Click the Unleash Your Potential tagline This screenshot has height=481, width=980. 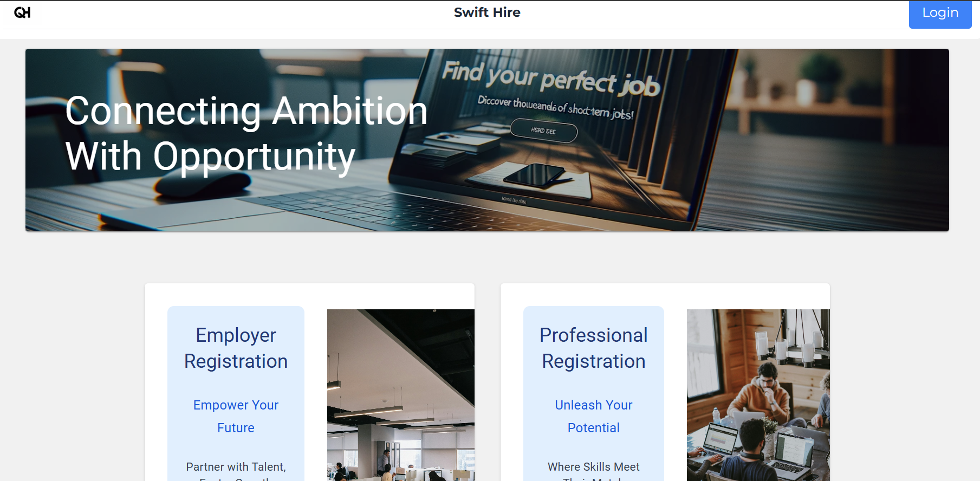pyautogui.click(x=593, y=417)
